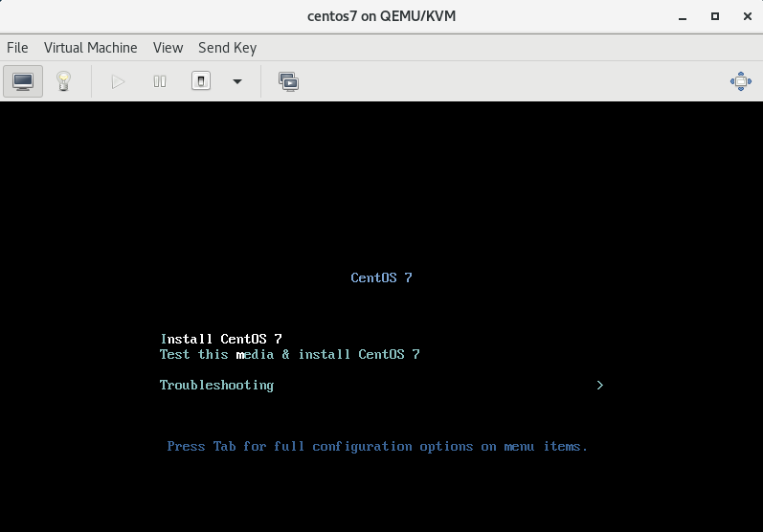
Task: Close the centos7 on QEMU/KVM window
Action: point(748,16)
